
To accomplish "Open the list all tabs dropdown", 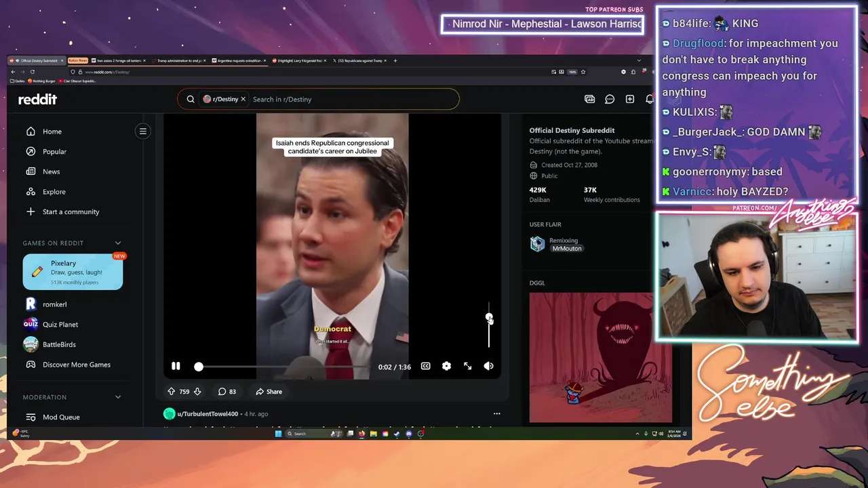I will pos(639,60).
